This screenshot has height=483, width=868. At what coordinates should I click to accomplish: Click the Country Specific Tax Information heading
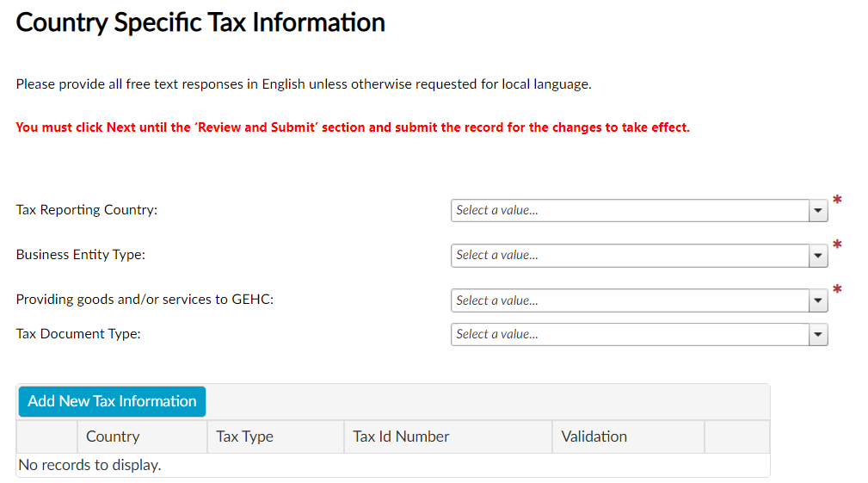point(200,23)
